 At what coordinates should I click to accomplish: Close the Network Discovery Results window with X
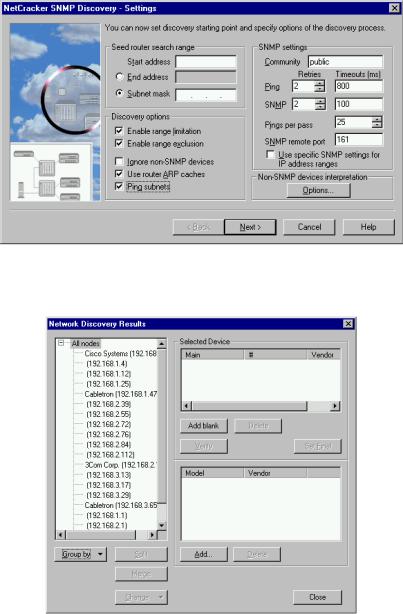point(348,323)
